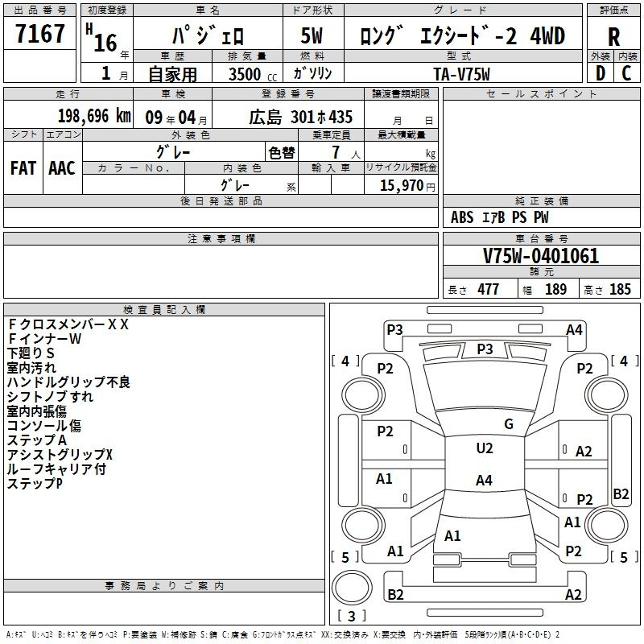The height and width of the screenshot is (644, 644).
Task: Select the セールスポイント header
Action: coord(541,93)
